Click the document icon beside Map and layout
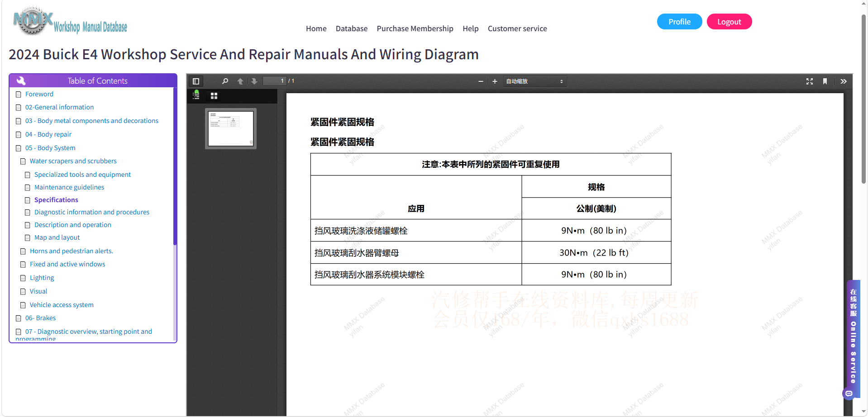 coord(28,238)
